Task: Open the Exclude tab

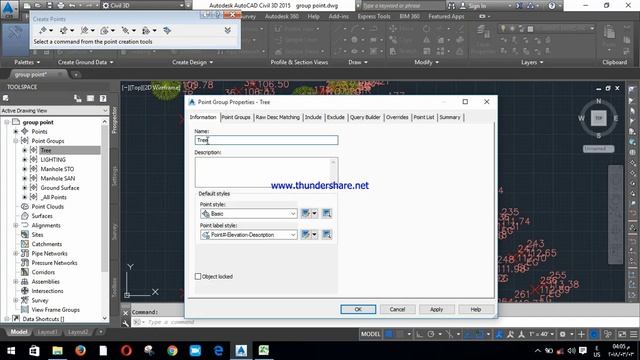Action: (336, 117)
